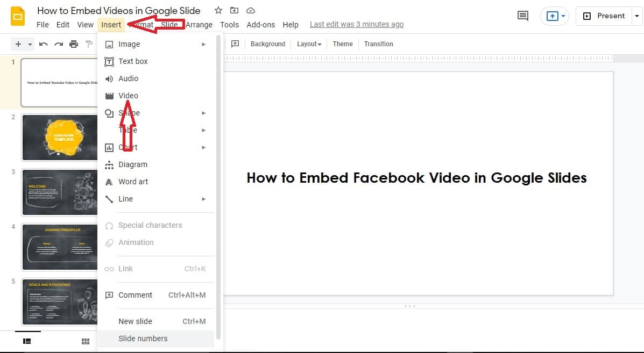Open the Help menu
Image resolution: width=644 pixels, height=353 pixels.
tap(291, 25)
